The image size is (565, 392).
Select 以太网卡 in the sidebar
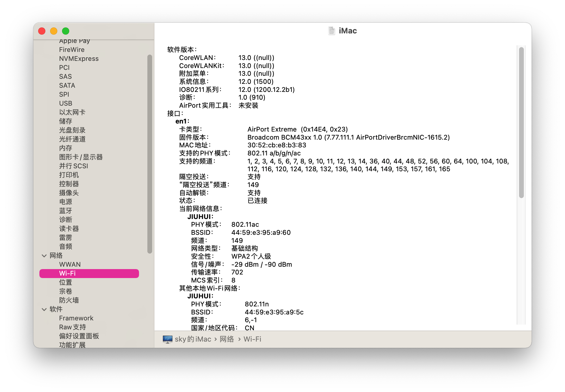pos(72,112)
